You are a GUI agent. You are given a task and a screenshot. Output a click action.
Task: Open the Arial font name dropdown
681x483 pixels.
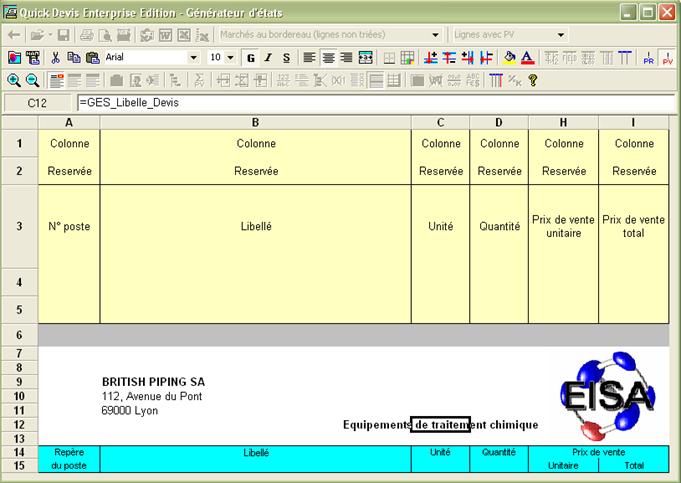(x=194, y=58)
